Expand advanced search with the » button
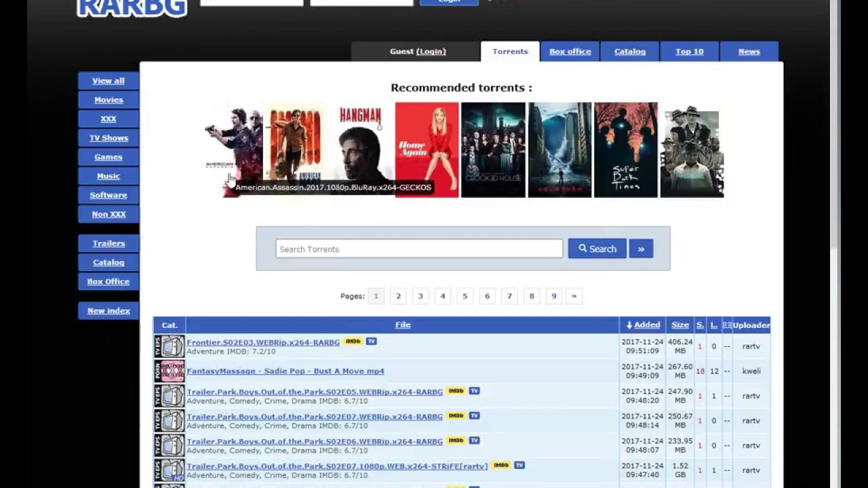The image size is (868, 488). pos(641,249)
